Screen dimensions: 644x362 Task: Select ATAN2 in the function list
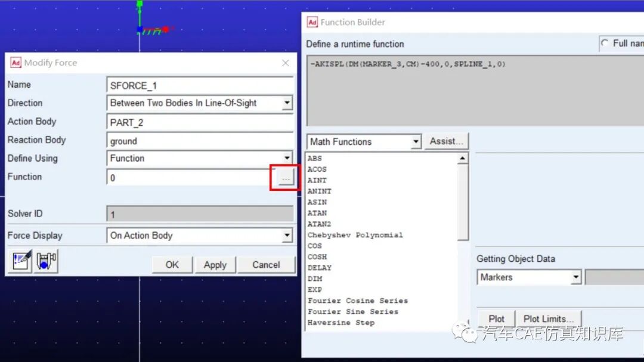(x=319, y=224)
